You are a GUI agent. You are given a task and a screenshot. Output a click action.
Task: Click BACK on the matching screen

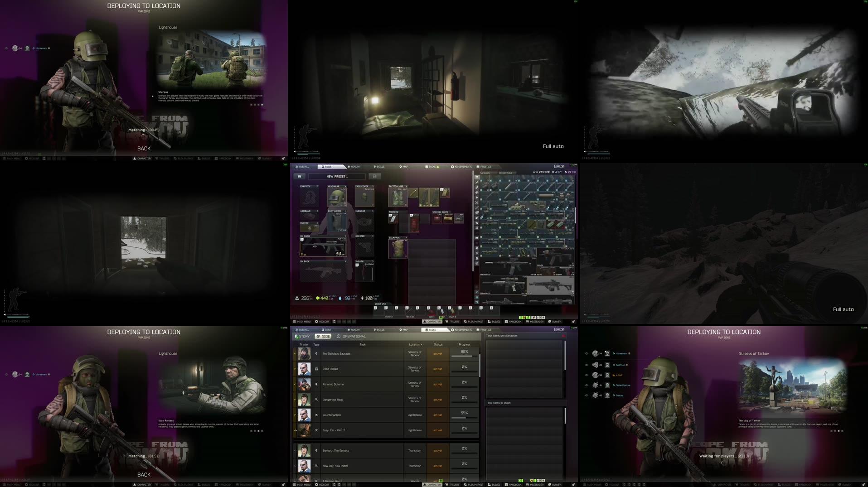[x=144, y=148]
